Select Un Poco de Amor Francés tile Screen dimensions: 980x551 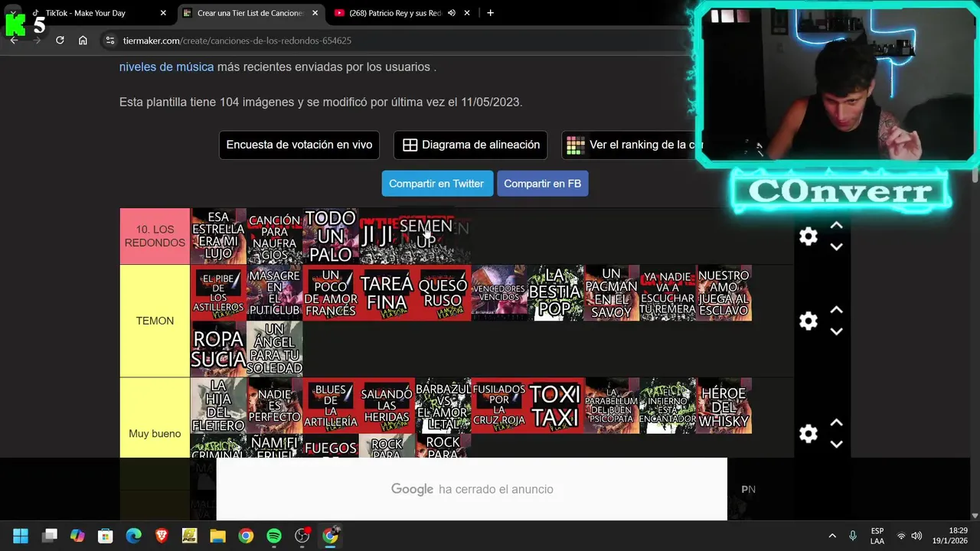click(x=331, y=293)
